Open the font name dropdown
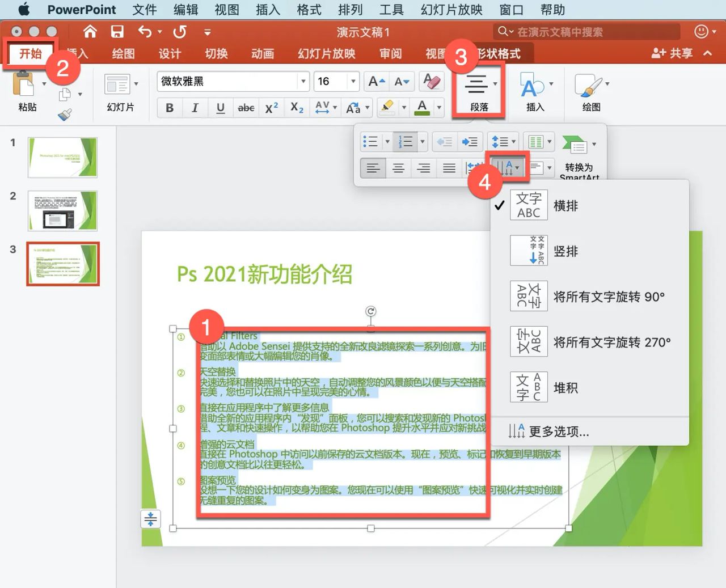The width and height of the screenshot is (726, 588). pyautogui.click(x=303, y=82)
